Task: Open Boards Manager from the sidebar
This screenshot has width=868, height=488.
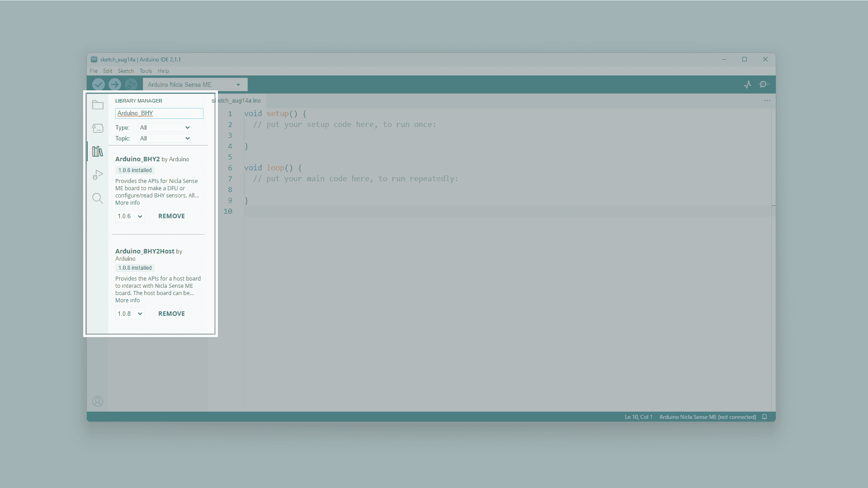Action: pos(98,128)
